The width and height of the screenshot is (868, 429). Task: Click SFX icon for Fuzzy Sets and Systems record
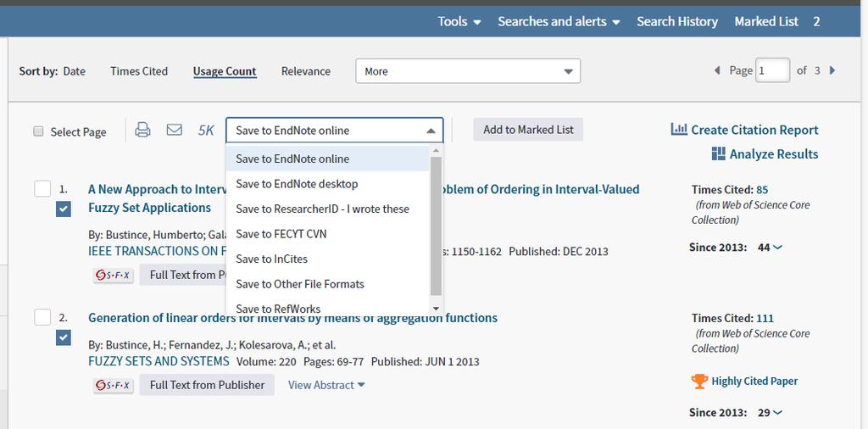tap(114, 385)
